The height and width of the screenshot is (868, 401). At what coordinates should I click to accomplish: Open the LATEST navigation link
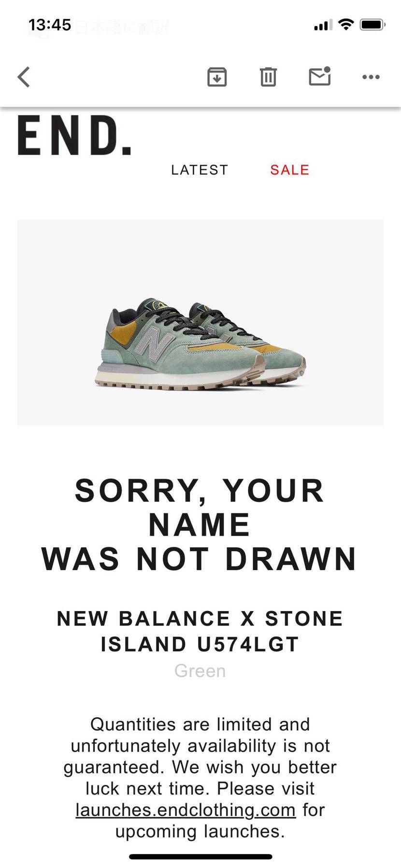coord(200,170)
